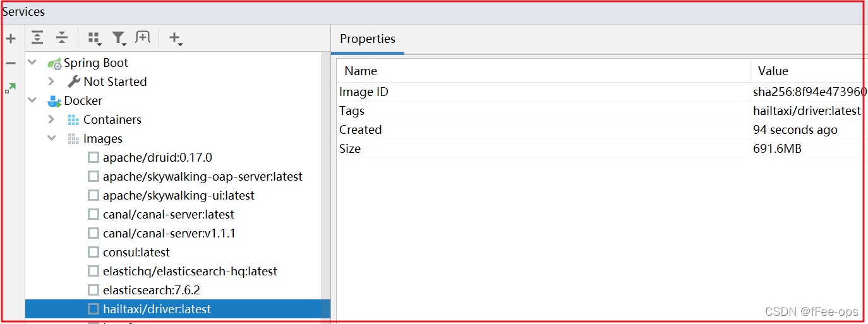Viewport: 868px width, 324px height.
Task: Click the 691.6MB size value
Action: coord(778,148)
